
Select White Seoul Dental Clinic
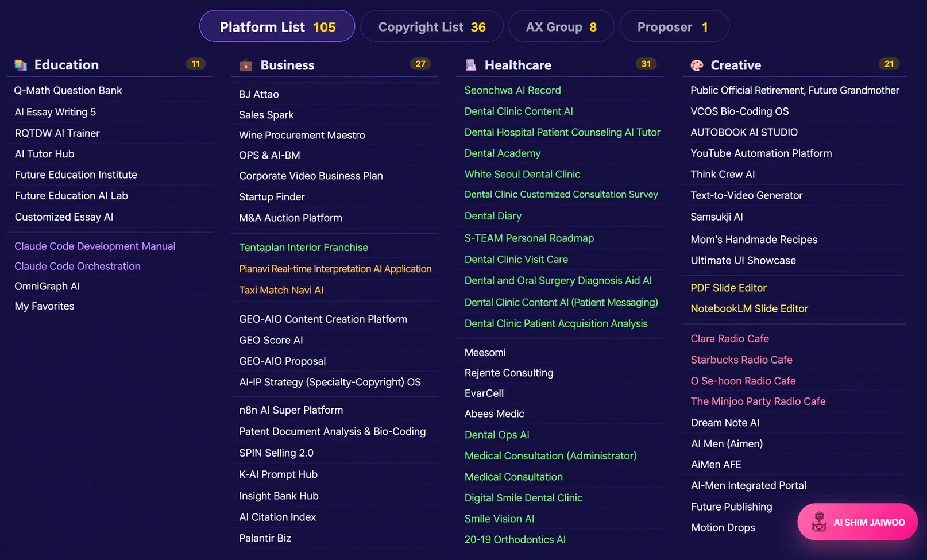523,174
